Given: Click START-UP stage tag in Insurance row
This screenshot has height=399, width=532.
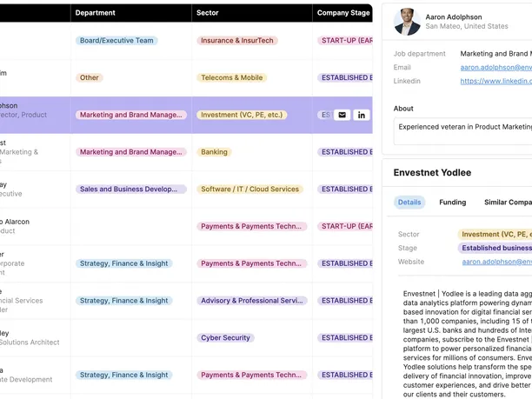Looking at the screenshot, I should (345, 41).
